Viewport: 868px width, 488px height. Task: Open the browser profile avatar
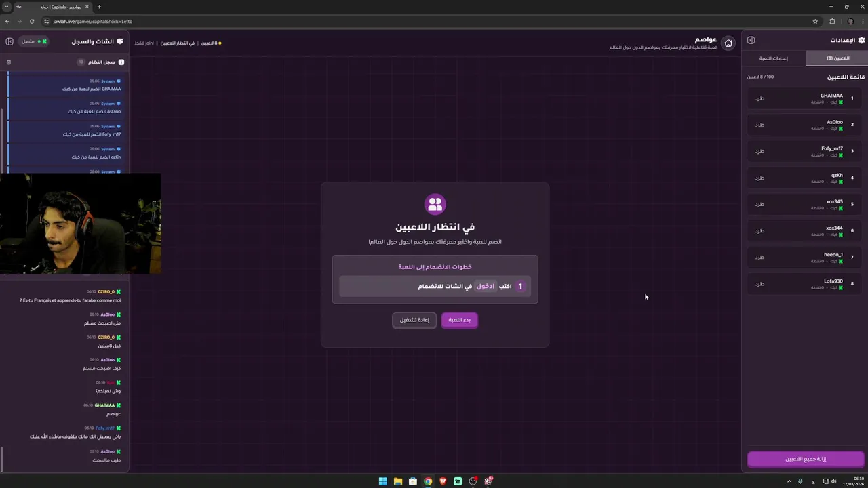pyautogui.click(x=850, y=21)
